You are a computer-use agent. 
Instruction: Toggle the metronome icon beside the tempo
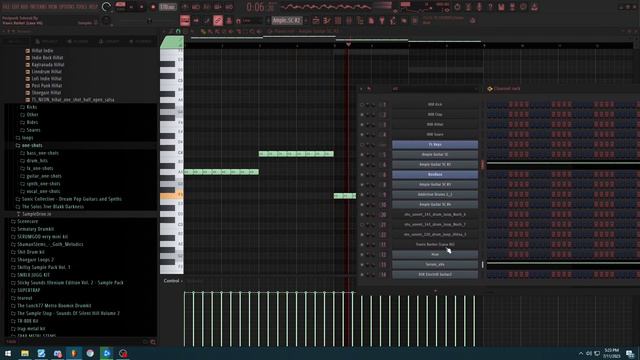point(185,7)
